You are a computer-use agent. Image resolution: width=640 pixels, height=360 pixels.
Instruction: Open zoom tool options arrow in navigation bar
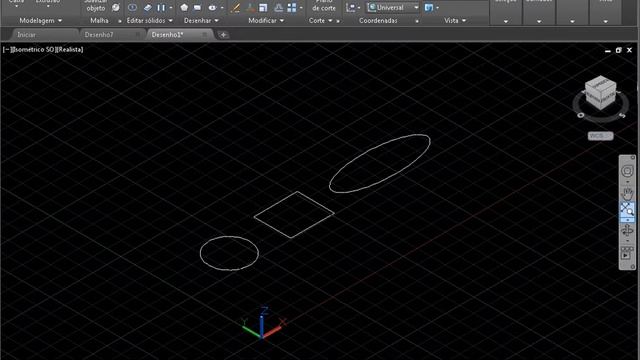pyautogui.click(x=627, y=220)
